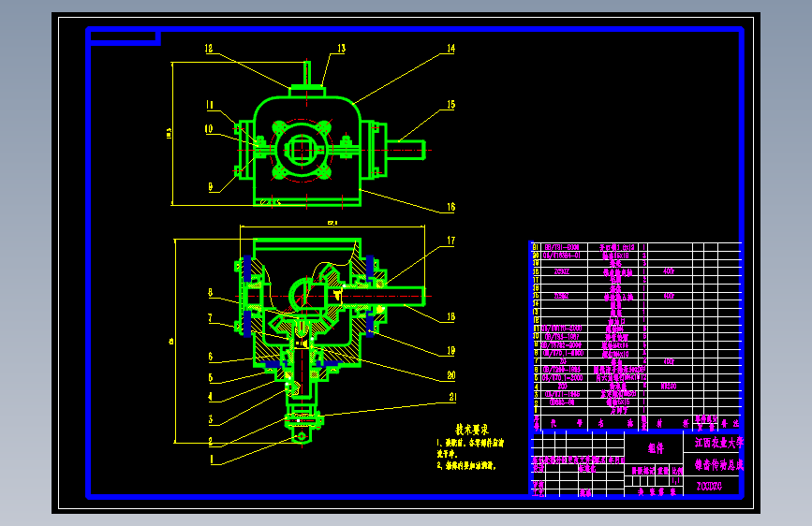Image resolution: width=812 pixels, height=526 pixels.
Task: Click callout number 12 above the top view
Action: point(209,48)
